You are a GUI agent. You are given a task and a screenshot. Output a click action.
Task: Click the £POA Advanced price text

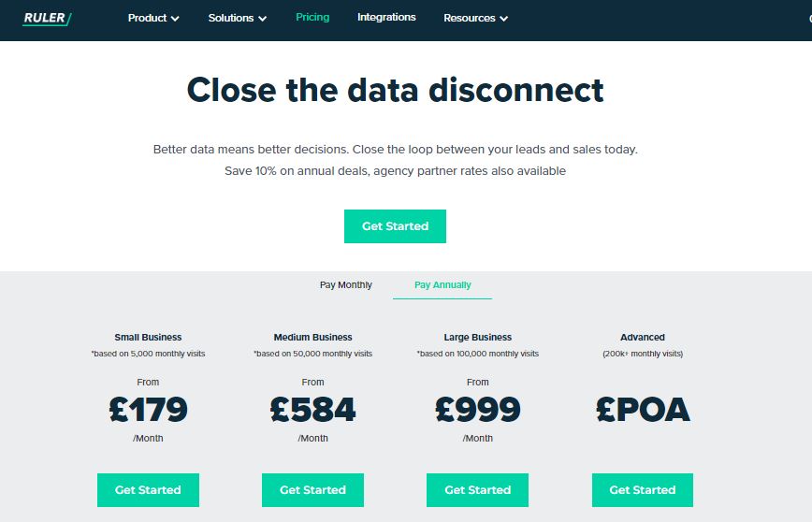coord(643,410)
